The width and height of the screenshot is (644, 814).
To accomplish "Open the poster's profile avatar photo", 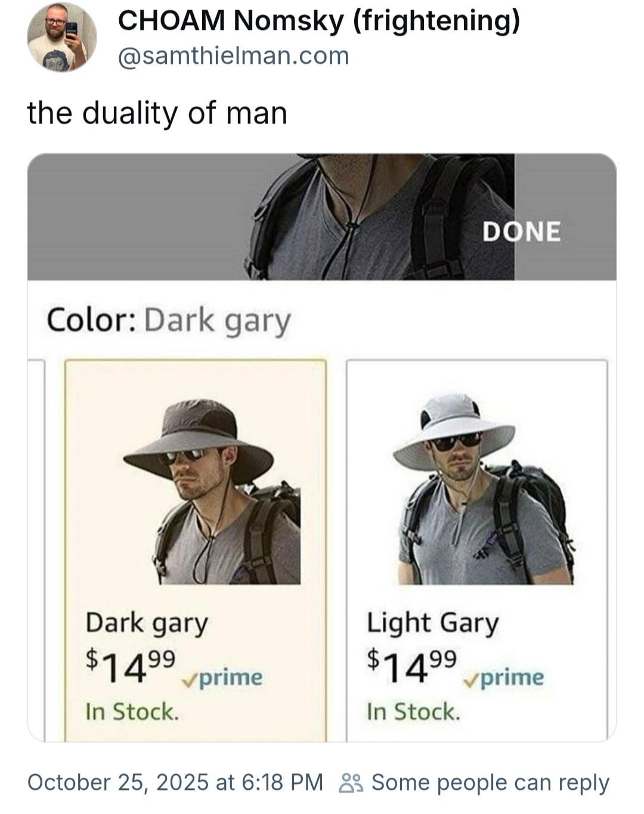I will 62,37.
